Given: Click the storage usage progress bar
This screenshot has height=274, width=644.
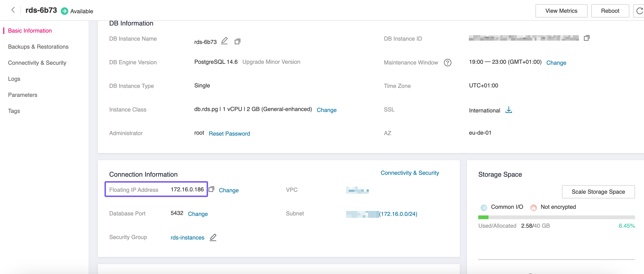Looking at the screenshot, I should click(556, 217).
